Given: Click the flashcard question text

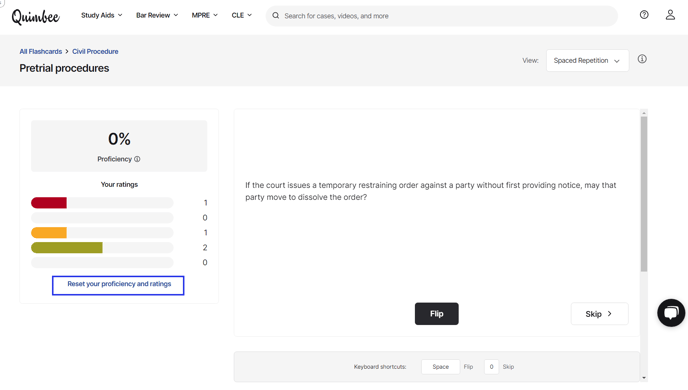Looking at the screenshot, I should click(x=430, y=191).
